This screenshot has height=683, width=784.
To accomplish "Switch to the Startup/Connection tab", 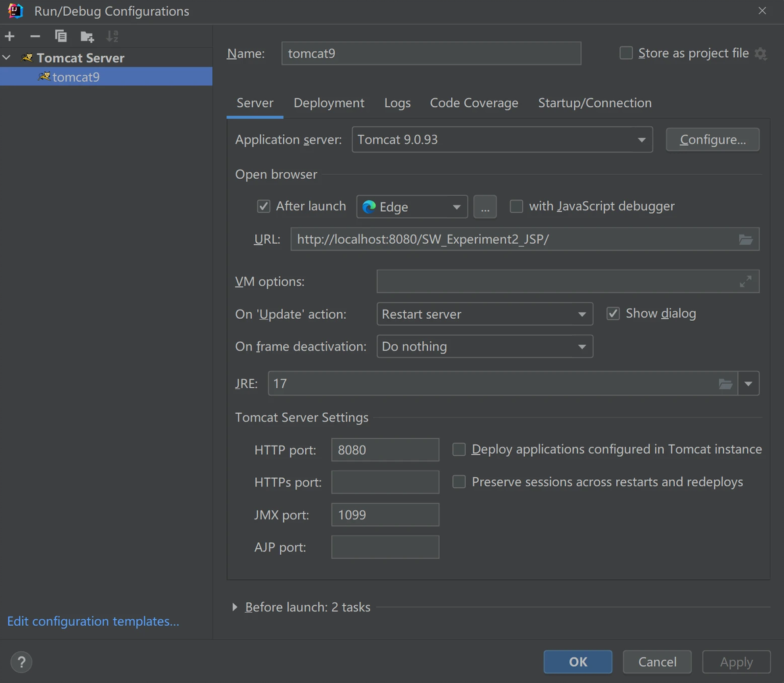I will pyautogui.click(x=595, y=103).
